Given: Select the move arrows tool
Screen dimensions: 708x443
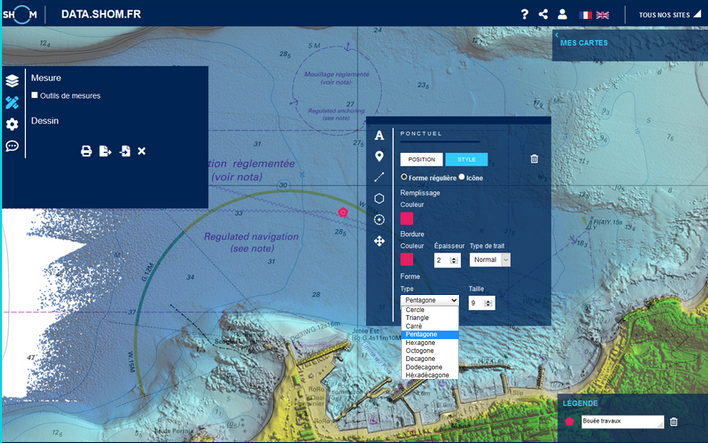Looking at the screenshot, I should tap(379, 241).
